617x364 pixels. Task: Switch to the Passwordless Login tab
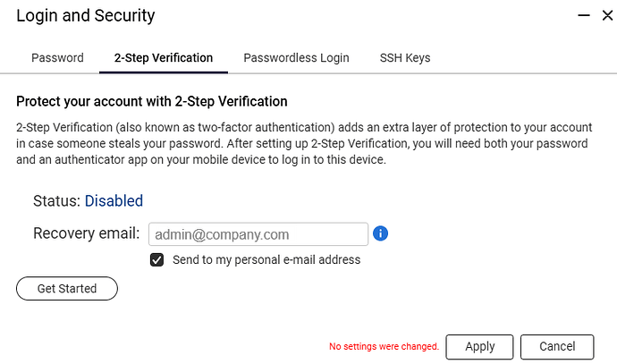tap(296, 58)
